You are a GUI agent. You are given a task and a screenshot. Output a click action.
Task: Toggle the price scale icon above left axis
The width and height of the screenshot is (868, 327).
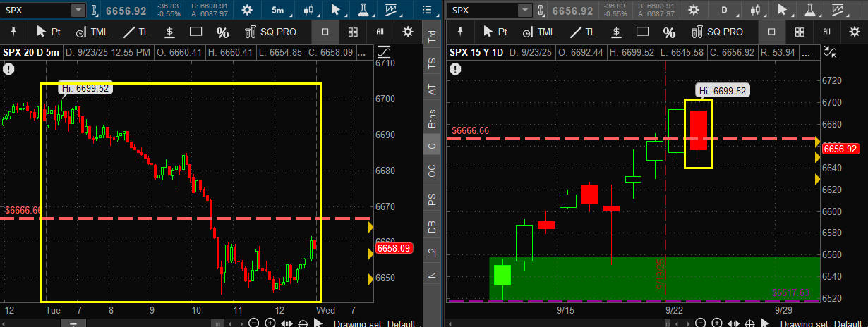(384, 52)
